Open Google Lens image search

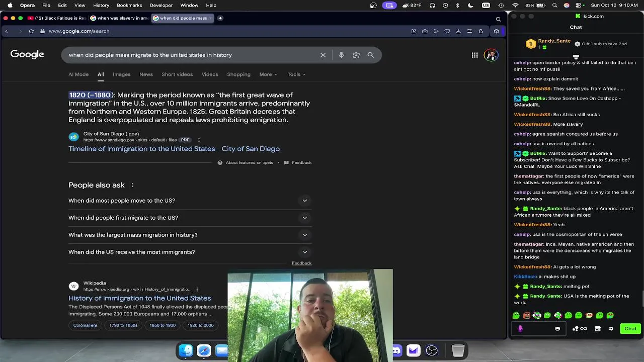point(356,55)
